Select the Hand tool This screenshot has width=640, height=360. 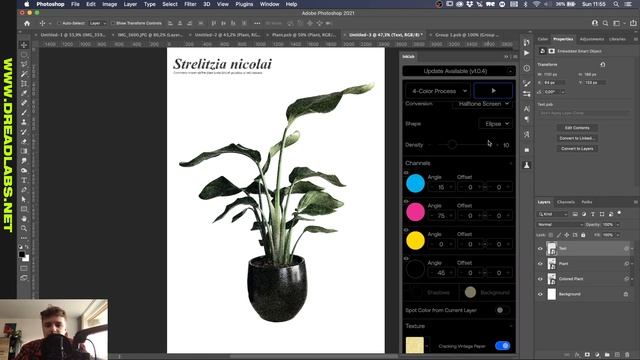click(24, 219)
